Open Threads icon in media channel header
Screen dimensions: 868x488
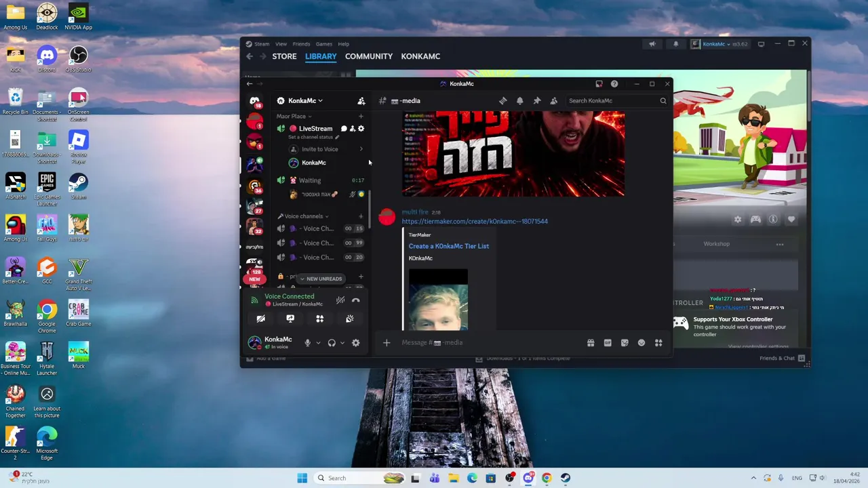pos(502,100)
